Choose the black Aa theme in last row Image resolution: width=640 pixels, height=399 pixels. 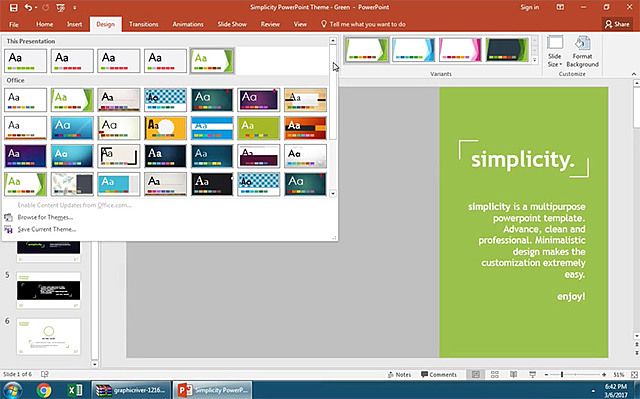click(x=212, y=184)
